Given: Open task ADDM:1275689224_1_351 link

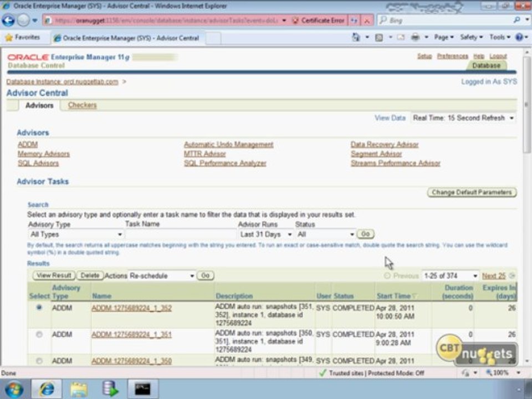Looking at the screenshot, I should click(132, 335).
